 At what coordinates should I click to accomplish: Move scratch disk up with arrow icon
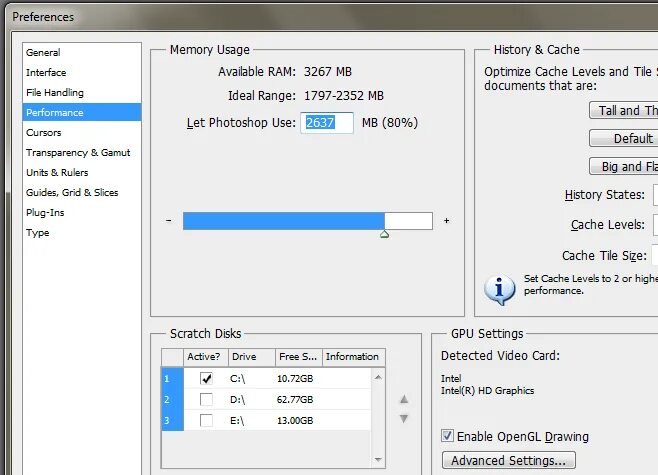[x=404, y=399]
